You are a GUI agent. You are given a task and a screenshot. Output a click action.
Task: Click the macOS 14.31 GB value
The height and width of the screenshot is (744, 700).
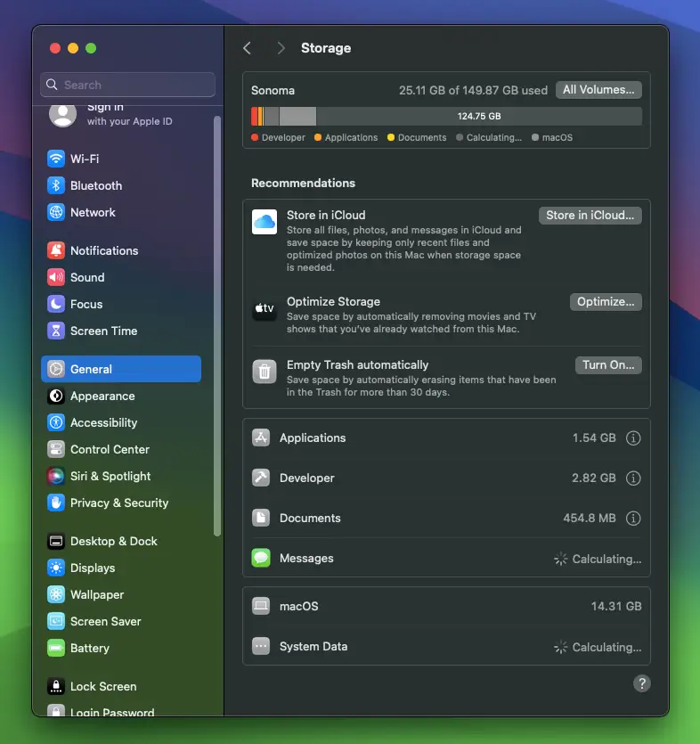(x=616, y=606)
